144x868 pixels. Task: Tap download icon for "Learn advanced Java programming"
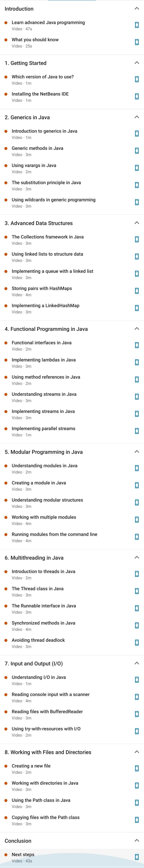tap(137, 25)
